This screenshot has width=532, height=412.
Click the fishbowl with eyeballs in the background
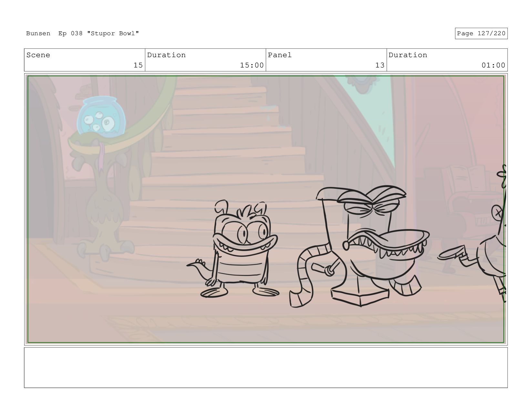click(x=101, y=116)
